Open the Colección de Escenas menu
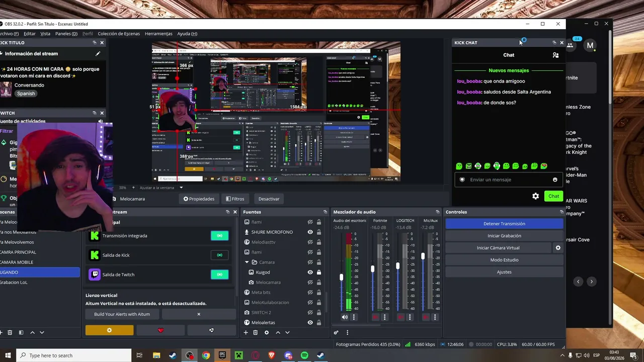This screenshot has height=362, width=644. pyautogui.click(x=119, y=34)
